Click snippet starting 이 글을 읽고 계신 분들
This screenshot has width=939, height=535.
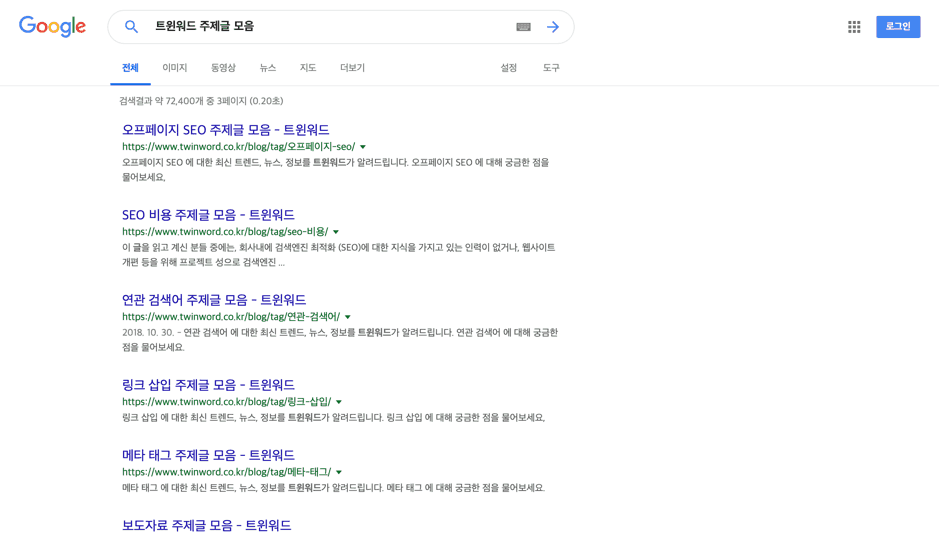pyautogui.click(x=338, y=255)
